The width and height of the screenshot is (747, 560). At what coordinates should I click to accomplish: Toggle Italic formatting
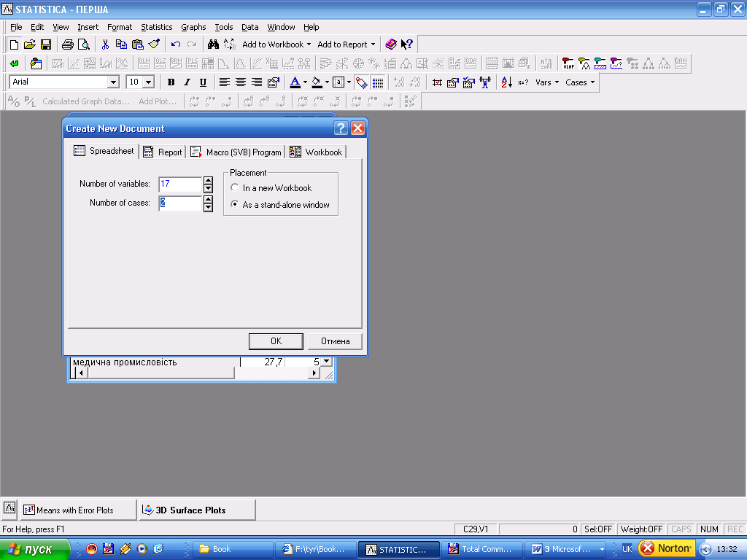187,82
